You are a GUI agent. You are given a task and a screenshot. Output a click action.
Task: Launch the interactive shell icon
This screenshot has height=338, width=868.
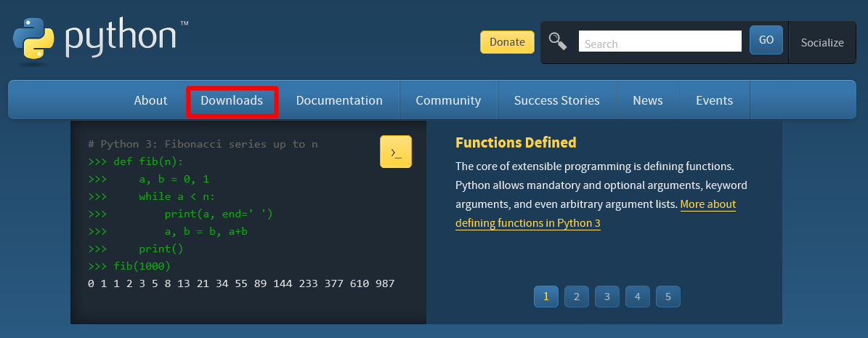coord(396,152)
